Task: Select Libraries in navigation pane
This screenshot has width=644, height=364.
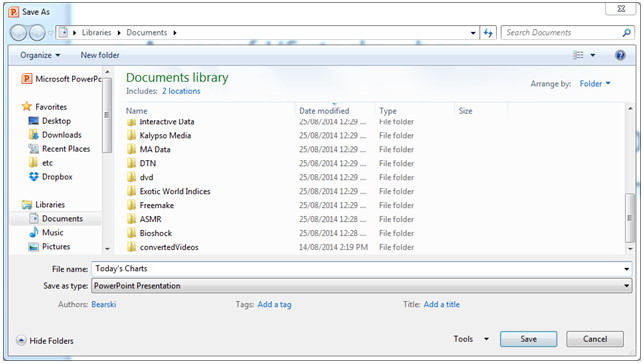Action: click(44, 205)
